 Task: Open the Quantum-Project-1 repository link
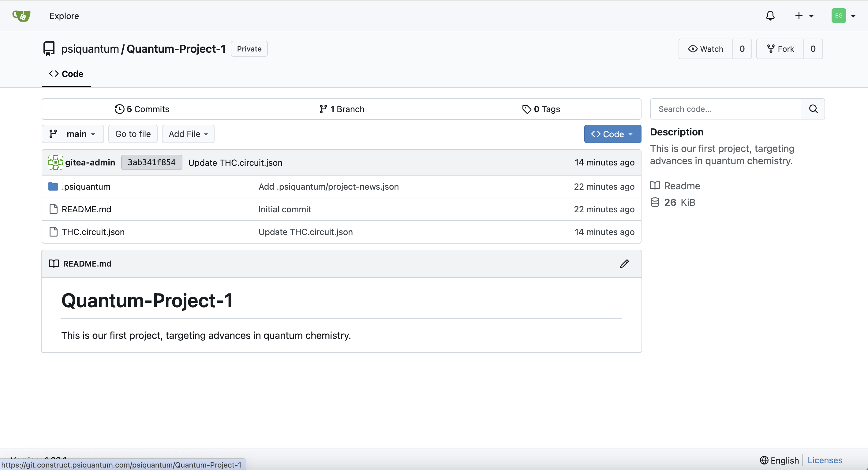(176, 49)
